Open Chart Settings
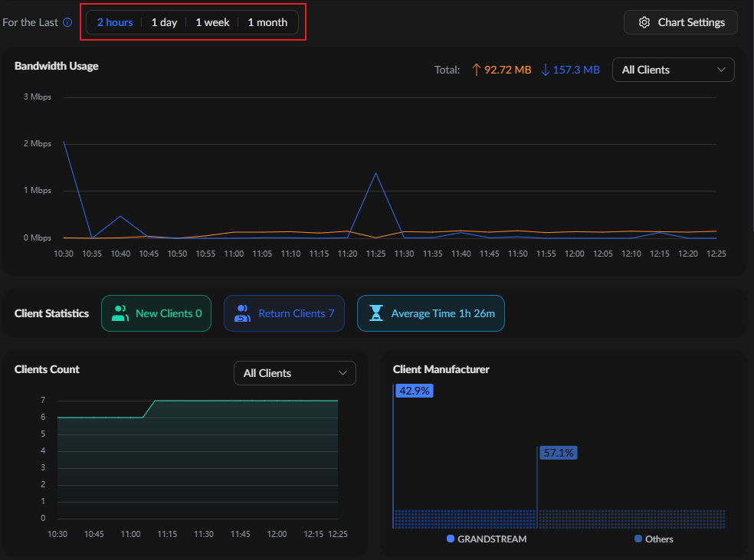 [x=680, y=22]
